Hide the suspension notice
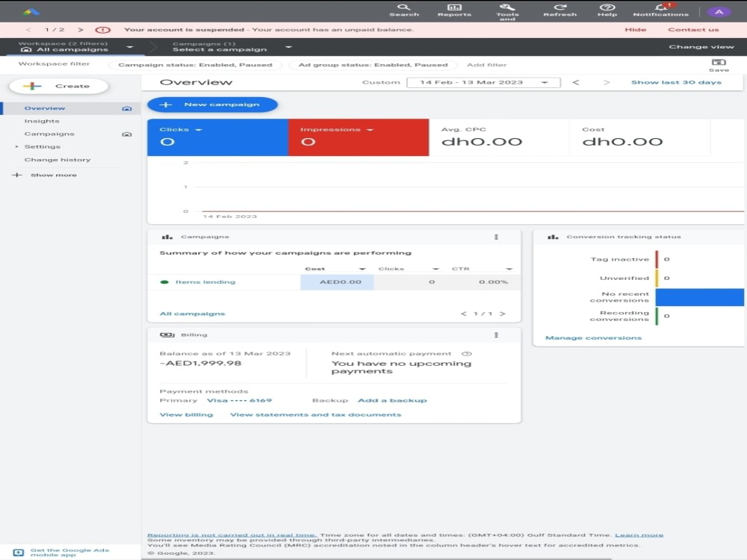The width and height of the screenshot is (747, 560). [x=636, y=30]
